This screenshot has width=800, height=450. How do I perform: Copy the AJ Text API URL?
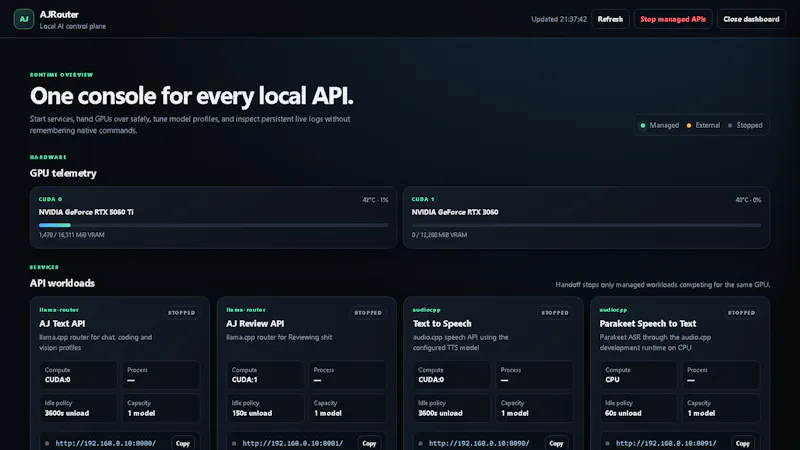tap(183, 443)
